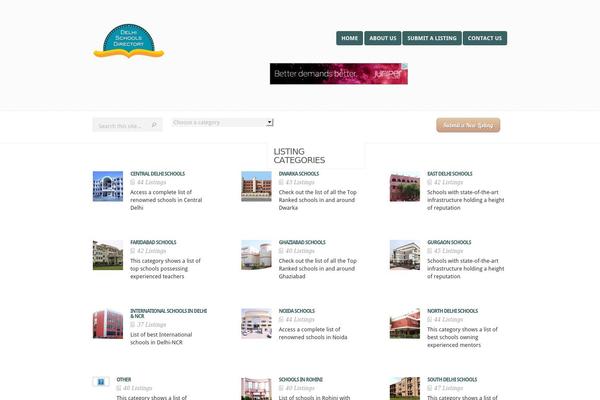
Task: Click the search magnifier icon
Action: pos(154,125)
